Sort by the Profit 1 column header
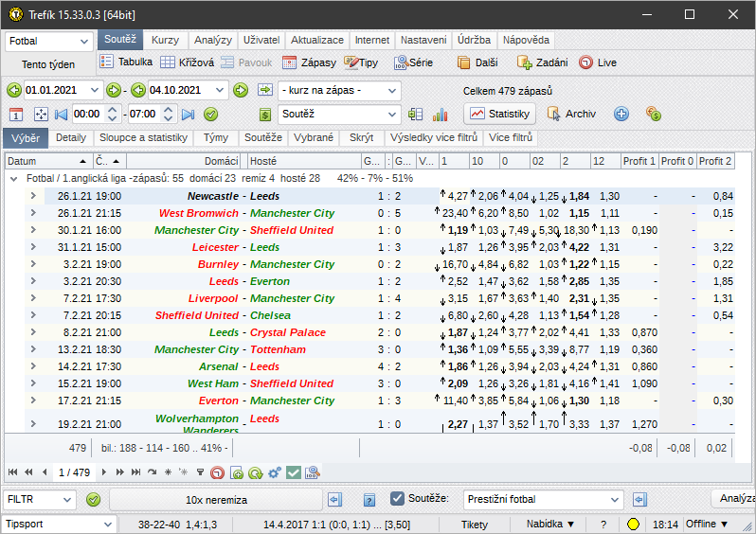This screenshot has height=534, width=756. tap(639, 161)
